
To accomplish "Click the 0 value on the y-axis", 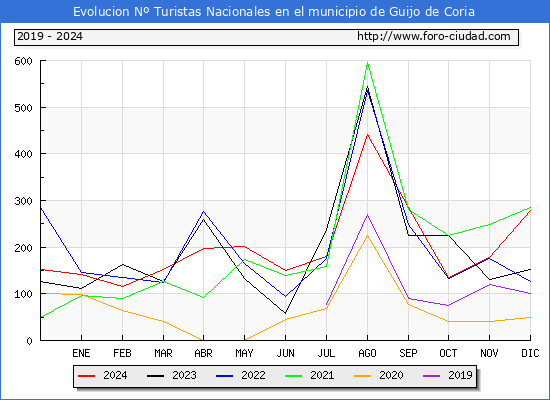I will [x=29, y=341].
